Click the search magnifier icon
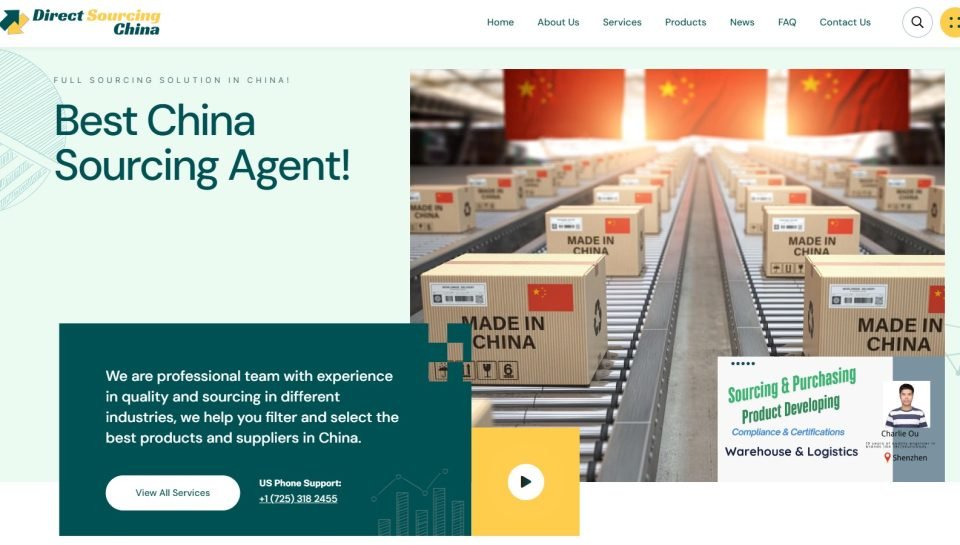 click(917, 23)
